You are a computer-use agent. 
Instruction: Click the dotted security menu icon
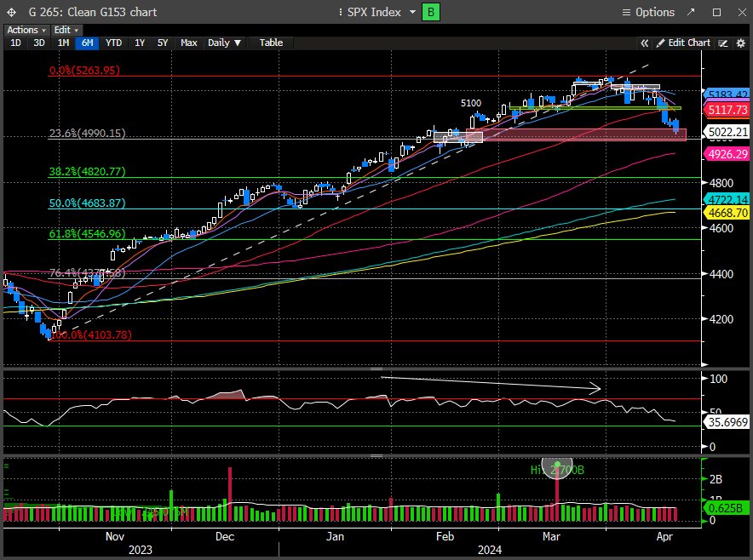tap(341, 13)
